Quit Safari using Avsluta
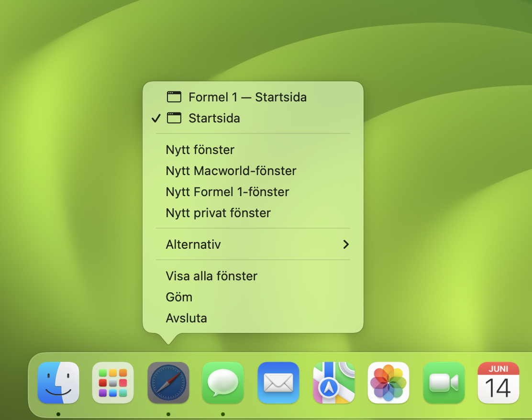 (186, 318)
